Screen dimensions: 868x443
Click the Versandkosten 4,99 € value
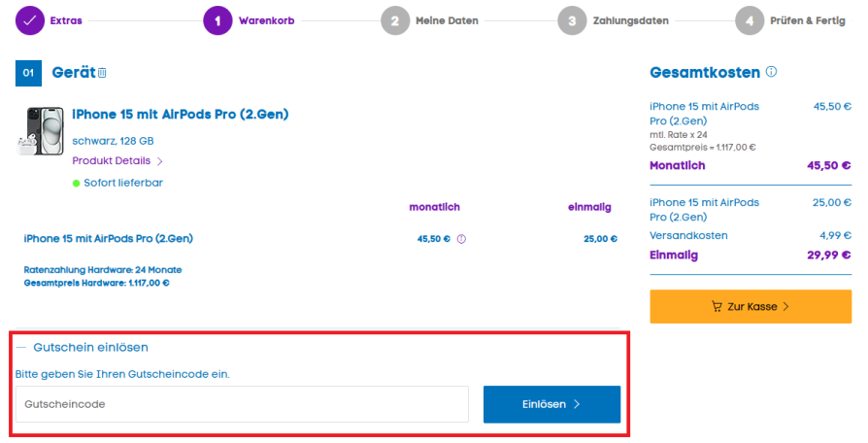coord(835,236)
